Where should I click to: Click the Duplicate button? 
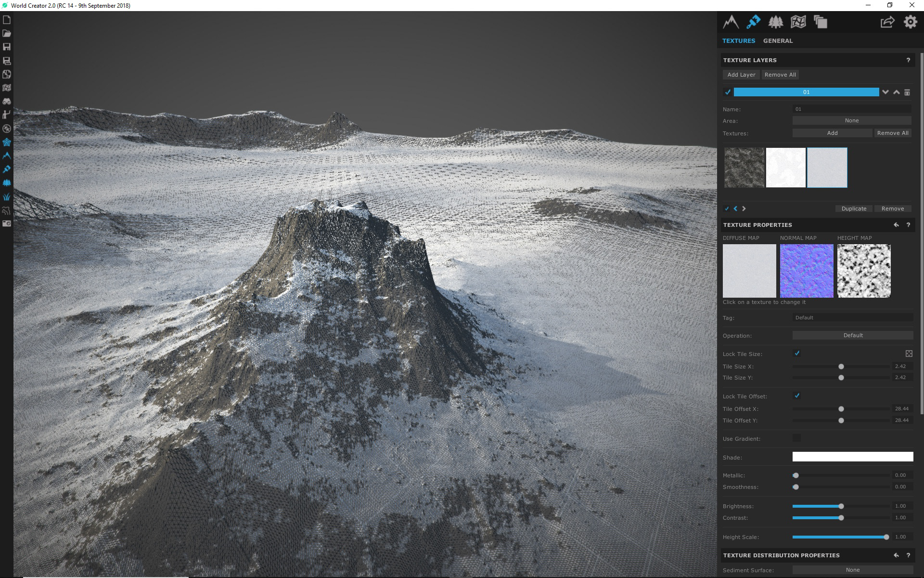click(x=854, y=209)
